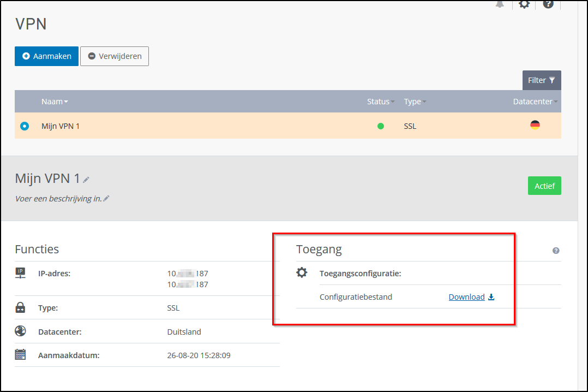
Task: Sort by the Naam column
Action: pos(55,102)
